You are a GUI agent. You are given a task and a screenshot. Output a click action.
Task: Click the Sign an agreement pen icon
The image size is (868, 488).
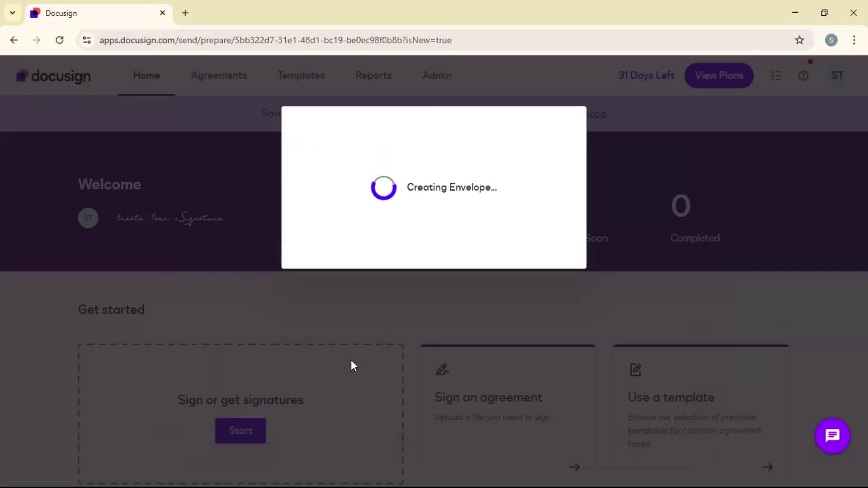[x=442, y=370]
